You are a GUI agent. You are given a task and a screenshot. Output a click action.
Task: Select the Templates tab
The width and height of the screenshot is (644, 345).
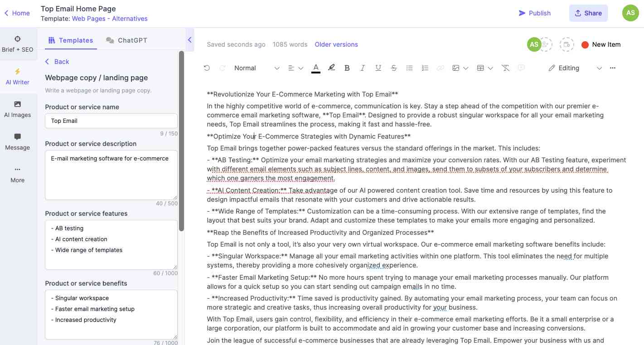click(70, 40)
